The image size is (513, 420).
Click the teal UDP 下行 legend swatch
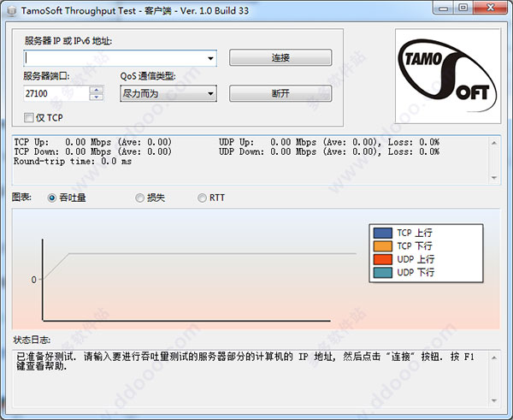383,272
